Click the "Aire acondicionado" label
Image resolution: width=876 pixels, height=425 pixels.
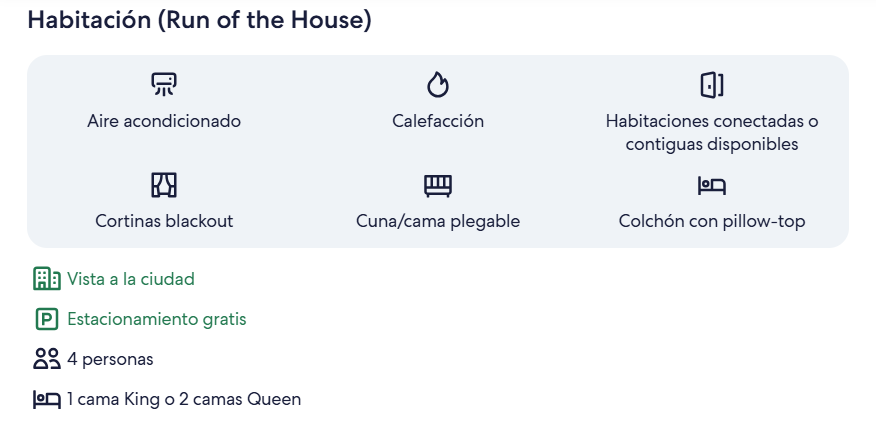[164, 121]
